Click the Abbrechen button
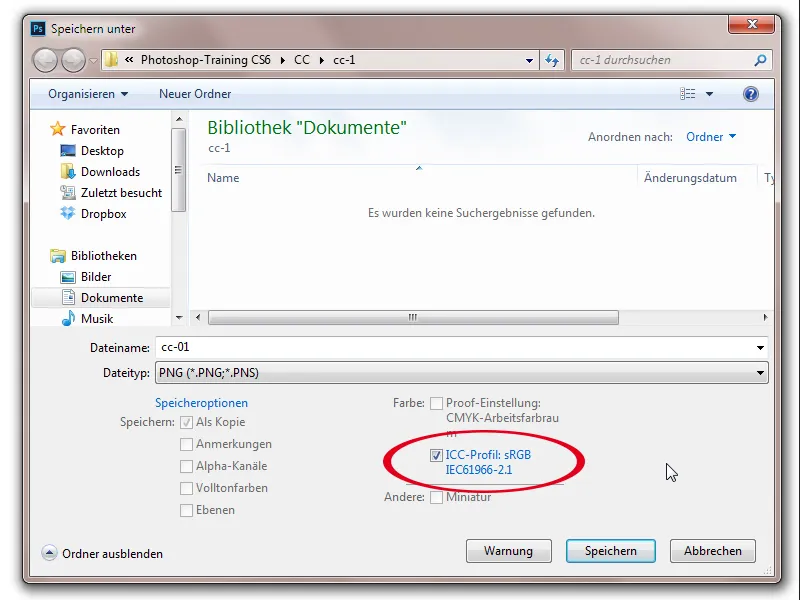Screen dimensions: 800x600 pos(713,551)
